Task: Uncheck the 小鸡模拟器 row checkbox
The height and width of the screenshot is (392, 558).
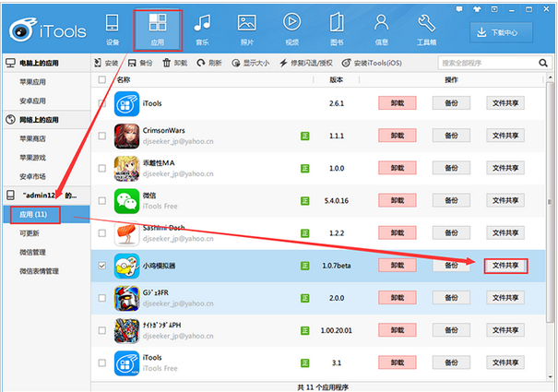Action: tap(102, 266)
